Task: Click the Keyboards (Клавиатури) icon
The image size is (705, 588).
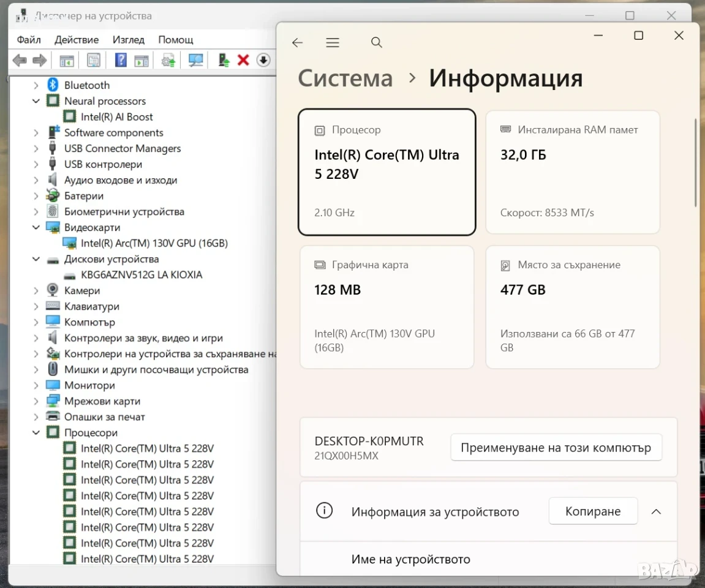Action: pyautogui.click(x=53, y=306)
